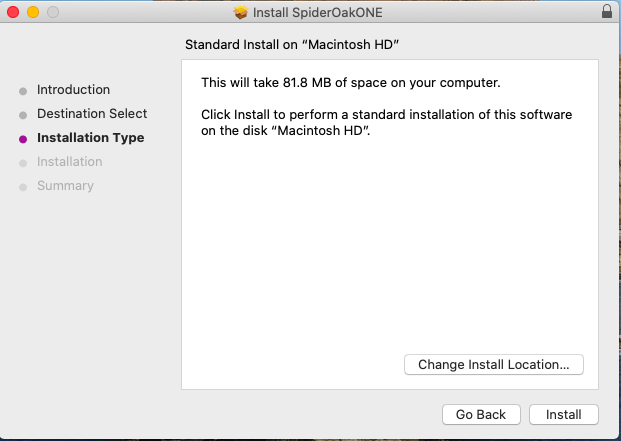Screen dimensions: 621x441
Task: Click the lock icon in the title bar
Action: click(606, 13)
